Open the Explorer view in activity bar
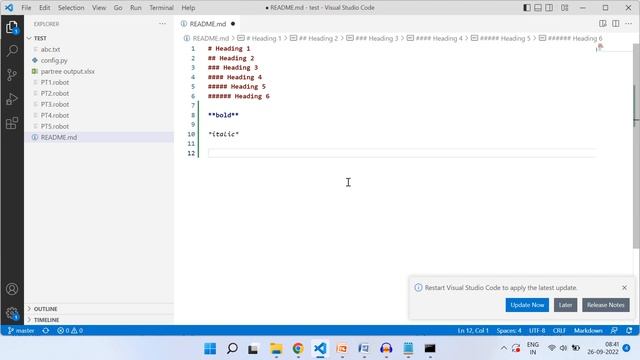Screen dimensions: 640x360 click(12, 28)
